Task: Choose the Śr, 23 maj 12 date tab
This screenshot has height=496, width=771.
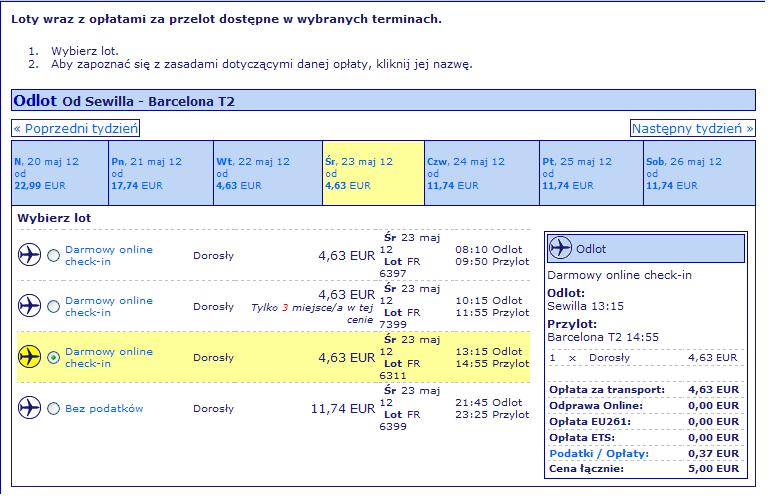Action: pos(373,173)
